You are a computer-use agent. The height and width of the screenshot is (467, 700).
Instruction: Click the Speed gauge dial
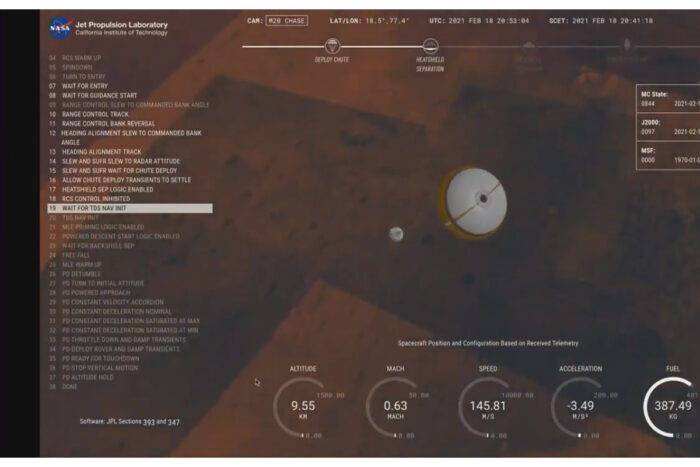coord(488,407)
